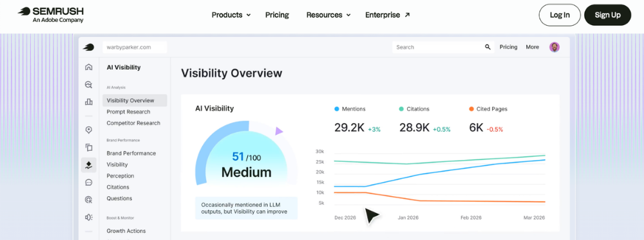Click the Log In button

(560, 15)
